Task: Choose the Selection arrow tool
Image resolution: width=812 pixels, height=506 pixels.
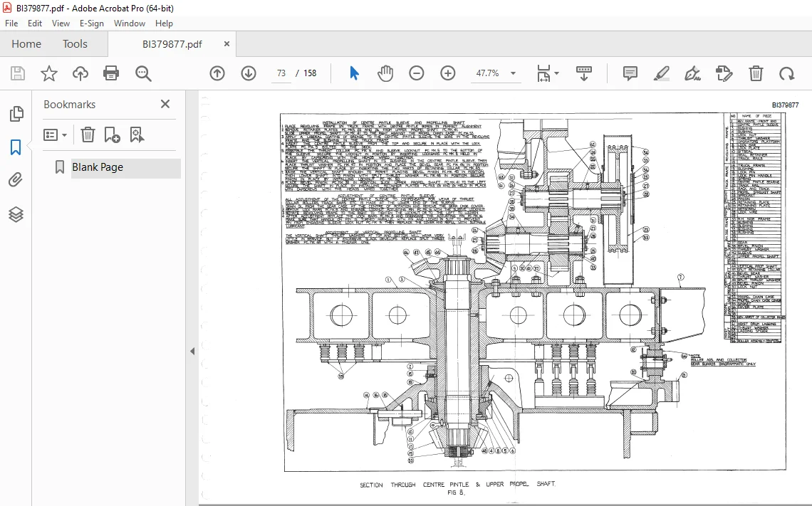Action: click(354, 73)
